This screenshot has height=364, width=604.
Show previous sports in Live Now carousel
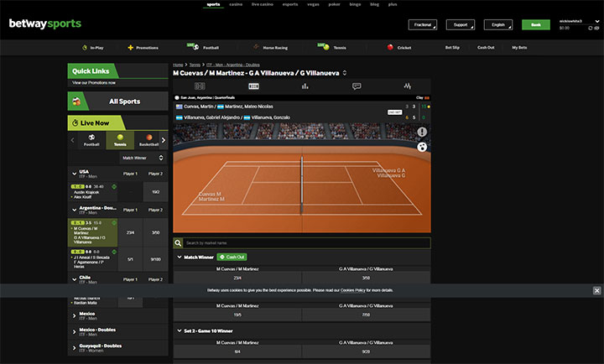click(x=72, y=140)
